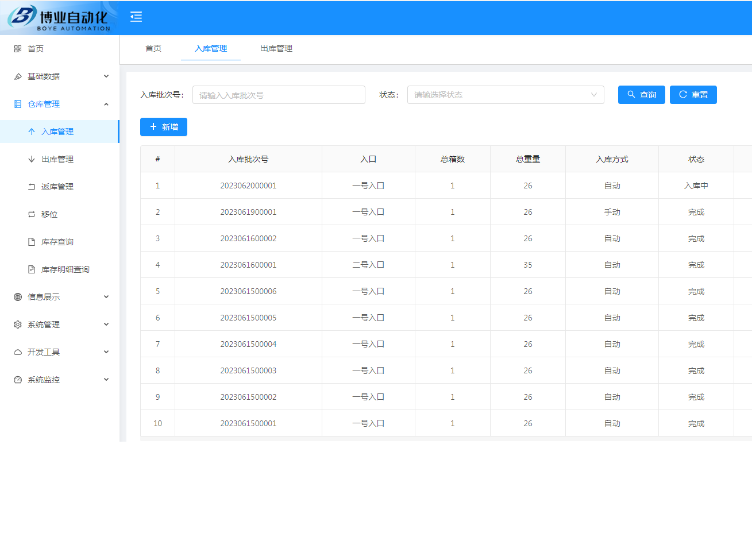The image size is (752, 560).
Task: Click the 重置 reset button
Action: coord(693,95)
